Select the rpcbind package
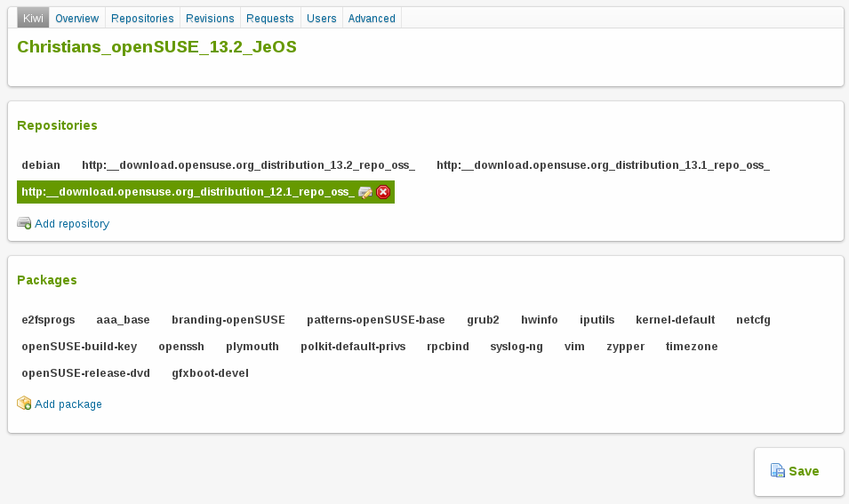The width and height of the screenshot is (849, 504). [x=448, y=347]
